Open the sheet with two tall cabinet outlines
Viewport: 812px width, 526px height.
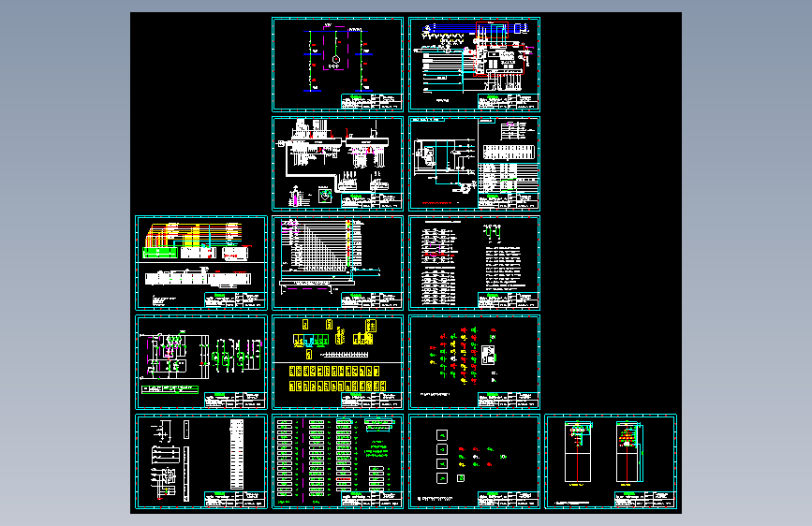pos(611,461)
